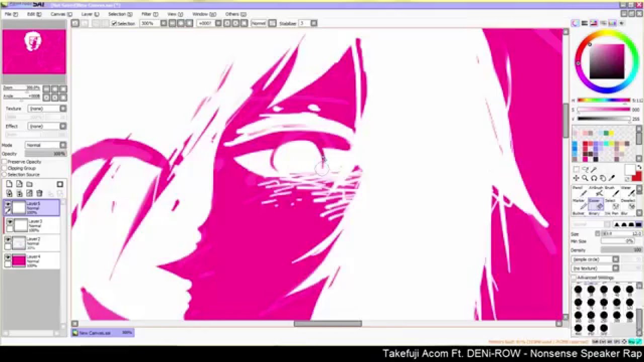Open the Canvas menu
Viewport: 644px width, 362px height.
pyautogui.click(x=60, y=14)
